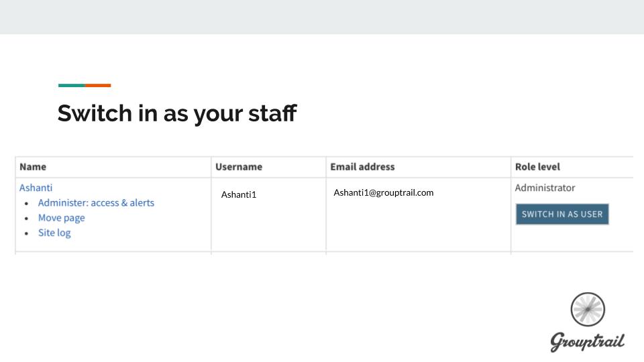Follow the Move page link
This screenshot has height=362, width=644.
click(61, 218)
